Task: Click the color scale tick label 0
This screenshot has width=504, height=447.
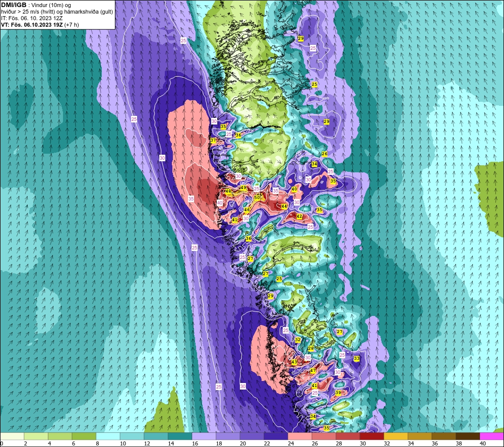Action: 2,443
